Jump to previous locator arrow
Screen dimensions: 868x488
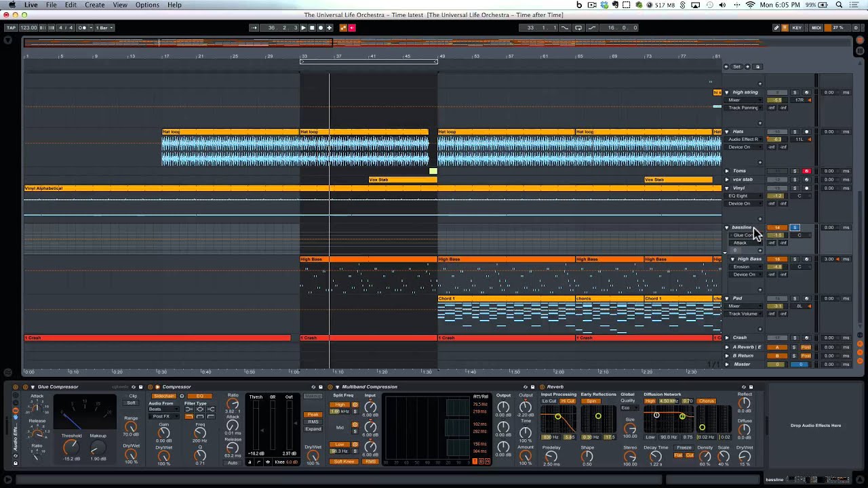coord(726,66)
